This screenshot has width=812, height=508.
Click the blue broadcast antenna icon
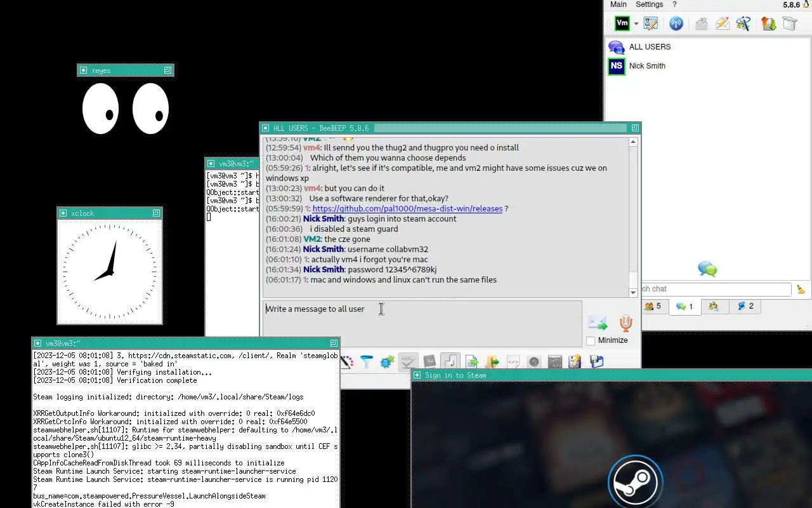click(676, 23)
